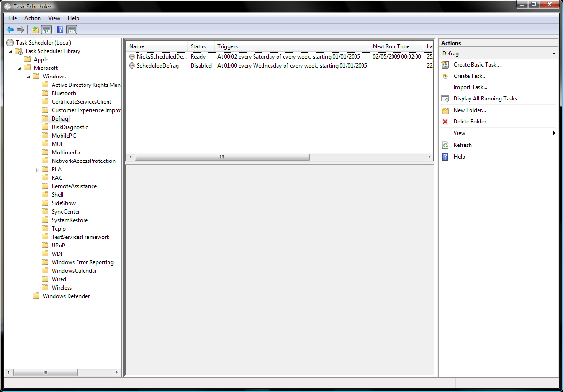The height and width of the screenshot is (392, 563).
Task: Select the CertificateServicesClient folder
Action: 81,101
